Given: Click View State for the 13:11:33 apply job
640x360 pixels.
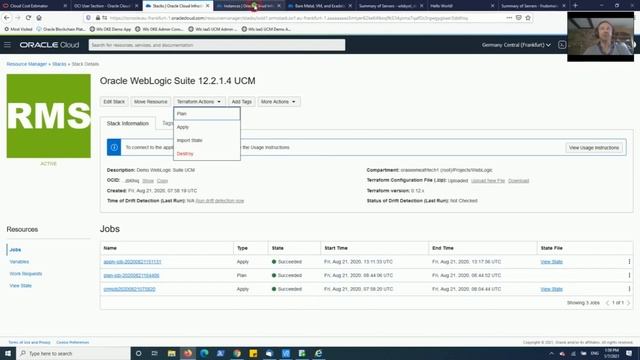Looking at the screenshot, I should (x=551, y=262).
